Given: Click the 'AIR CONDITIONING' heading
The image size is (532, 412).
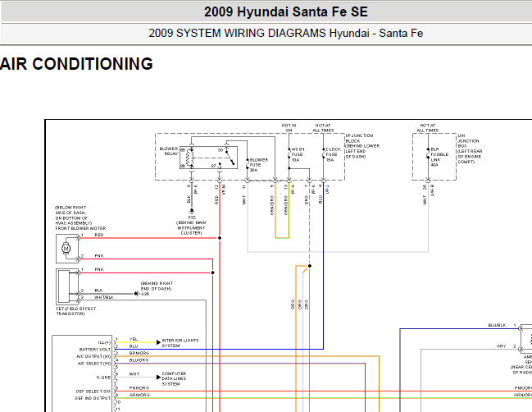Looking at the screenshot, I should point(76,64).
